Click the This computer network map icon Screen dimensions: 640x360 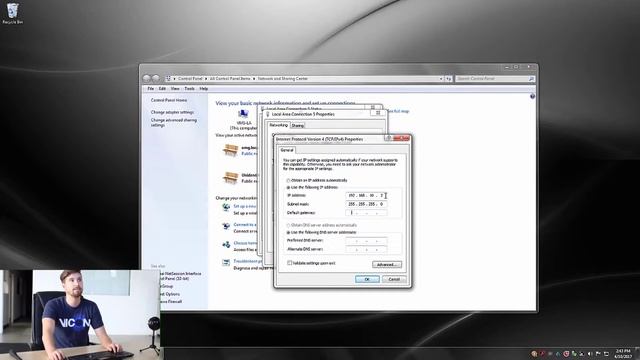tap(243, 114)
